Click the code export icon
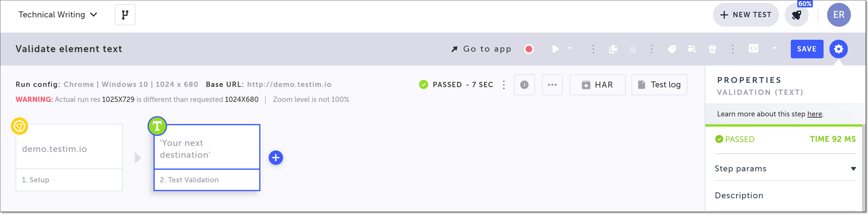The height and width of the screenshot is (214, 868). coord(753,49)
